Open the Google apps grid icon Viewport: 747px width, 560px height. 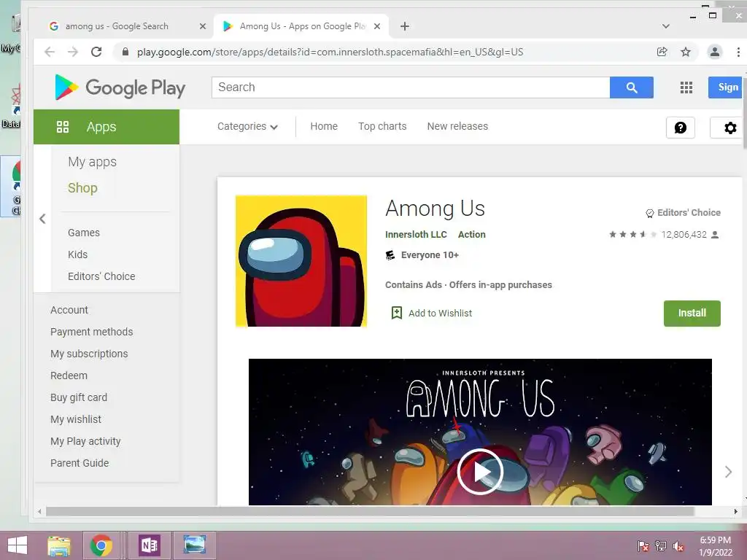pyautogui.click(x=686, y=87)
